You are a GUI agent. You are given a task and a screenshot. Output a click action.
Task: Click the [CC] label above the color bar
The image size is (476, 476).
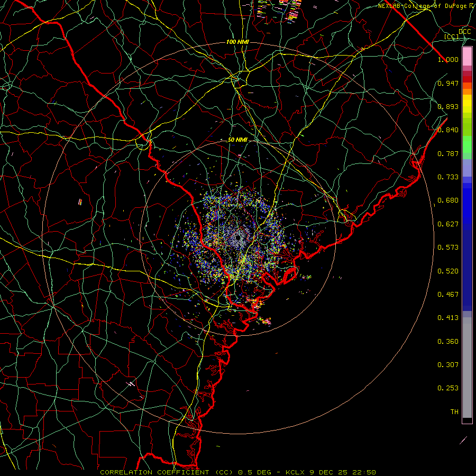(452, 36)
